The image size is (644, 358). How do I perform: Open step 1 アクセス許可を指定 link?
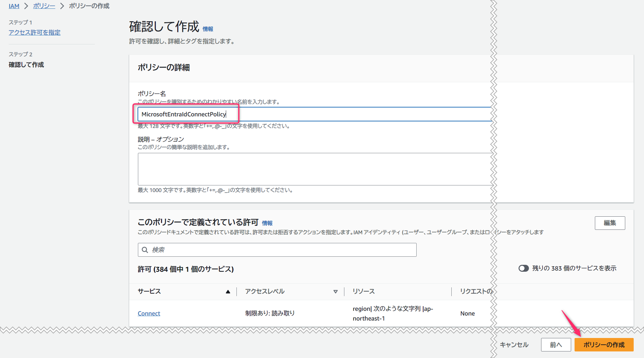click(x=34, y=32)
